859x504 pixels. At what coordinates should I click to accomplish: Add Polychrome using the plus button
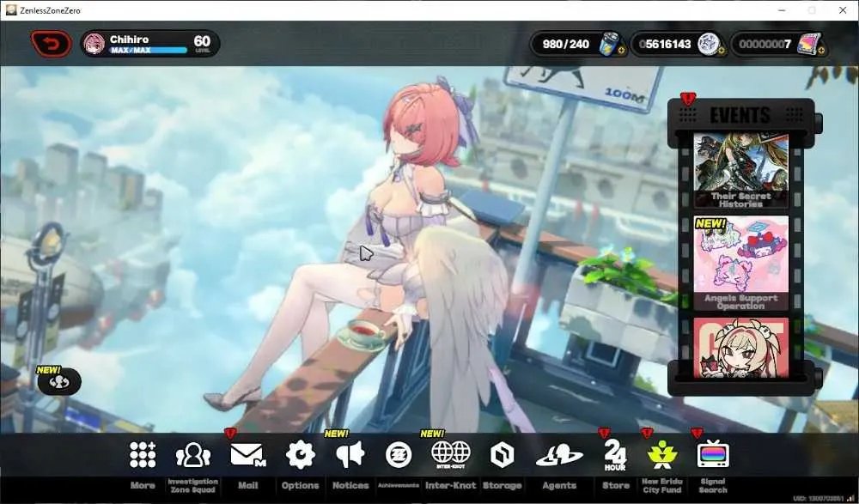pos(820,51)
